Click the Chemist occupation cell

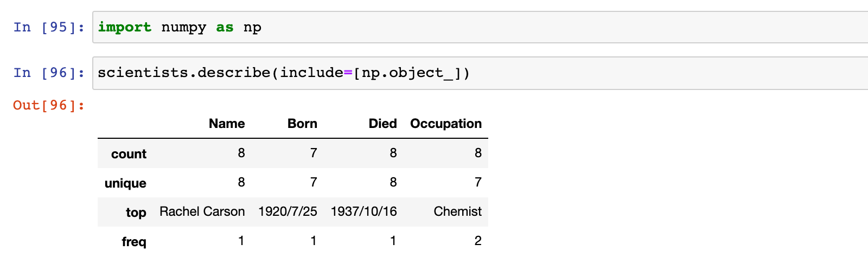click(457, 211)
